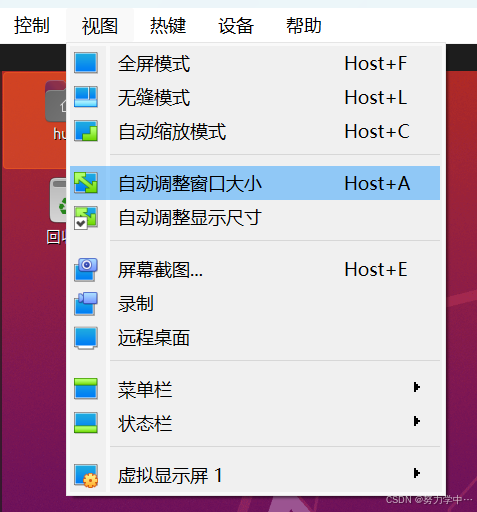
Task: Click the fullscreen mode (全屏模式) icon
Action: coord(86,63)
